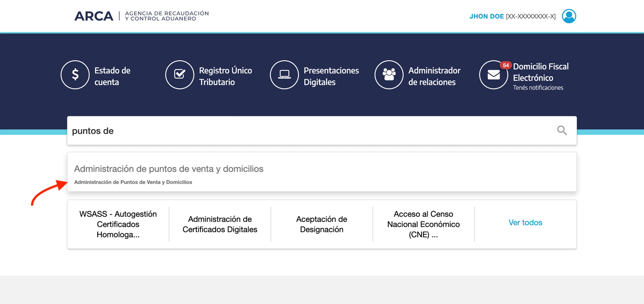This screenshot has height=304, width=644.
Task: Select the Estado de cuenta dollar icon
Action: coord(75,75)
